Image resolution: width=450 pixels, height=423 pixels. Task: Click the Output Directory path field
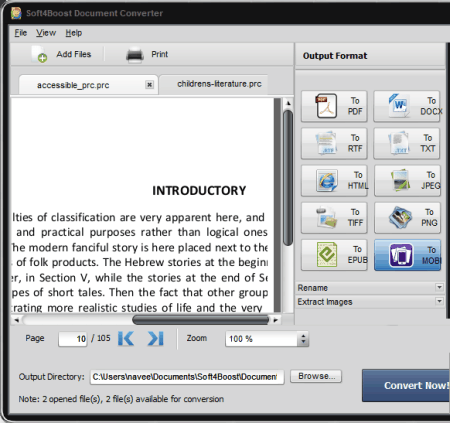(x=187, y=377)
